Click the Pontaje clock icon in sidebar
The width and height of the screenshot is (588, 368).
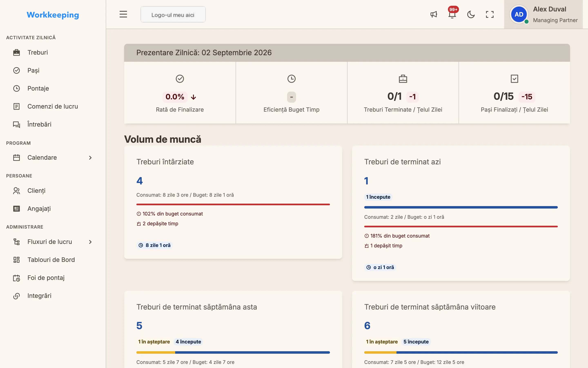[x=17, y=88]
